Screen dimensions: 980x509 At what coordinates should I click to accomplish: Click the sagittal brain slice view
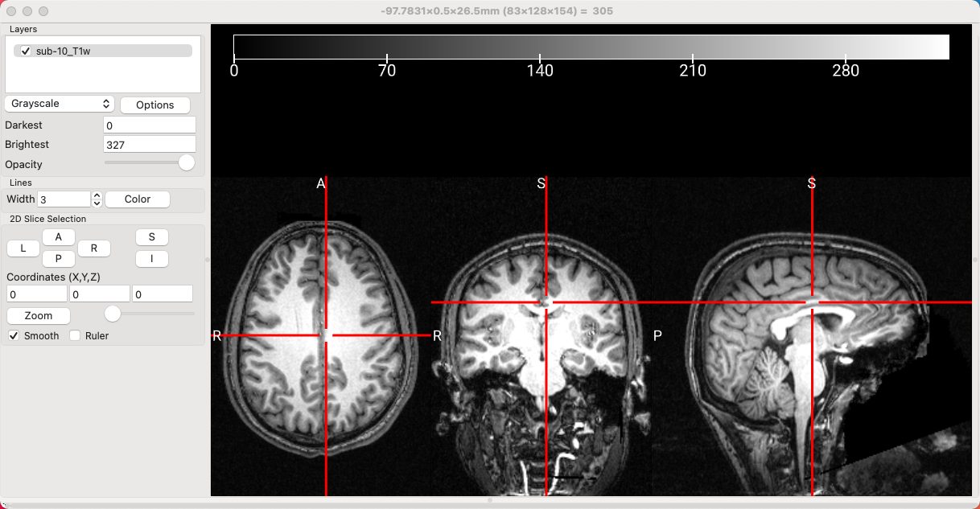point(812,335)
